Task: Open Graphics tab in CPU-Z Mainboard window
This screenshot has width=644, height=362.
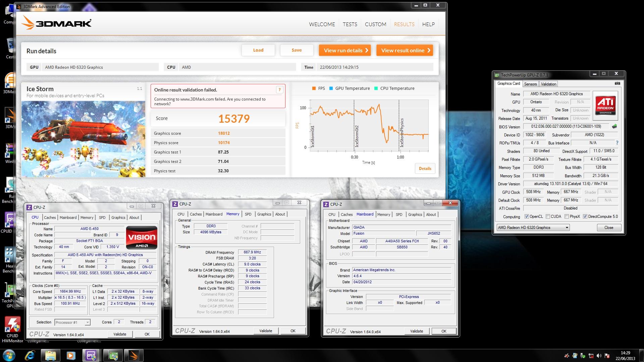Action: (x=415, y=215)
